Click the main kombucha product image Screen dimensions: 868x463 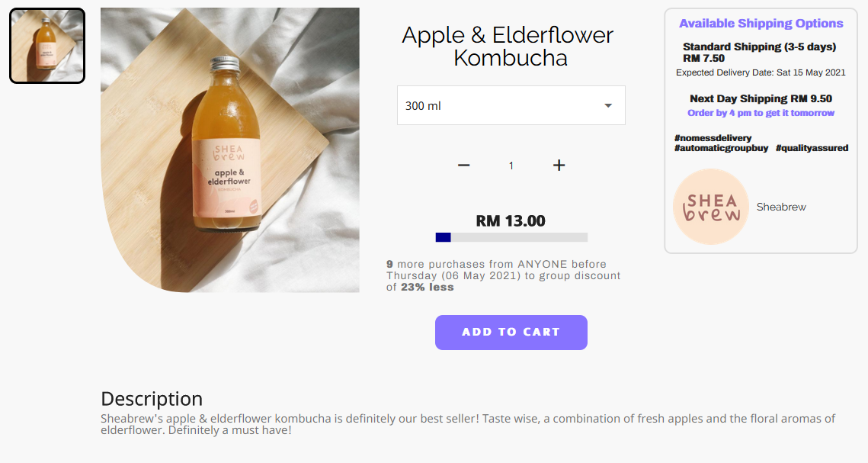pyautogui.click(x=229, y=150)
